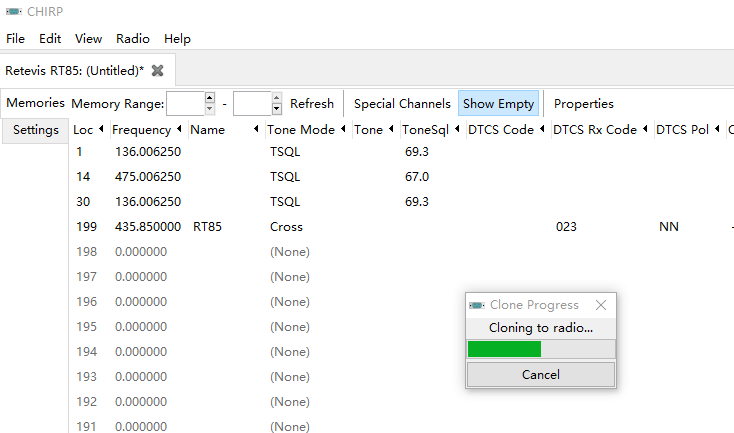Select frequency 475.006250 in row 14
Screen dimensions: 734x433
pyautogui.click(x=148, y=177)
